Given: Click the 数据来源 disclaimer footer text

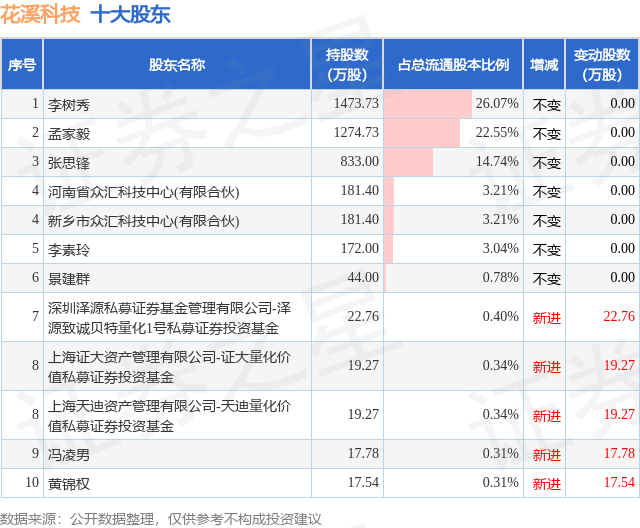Looking at the screenshot, I should point(161,519).
